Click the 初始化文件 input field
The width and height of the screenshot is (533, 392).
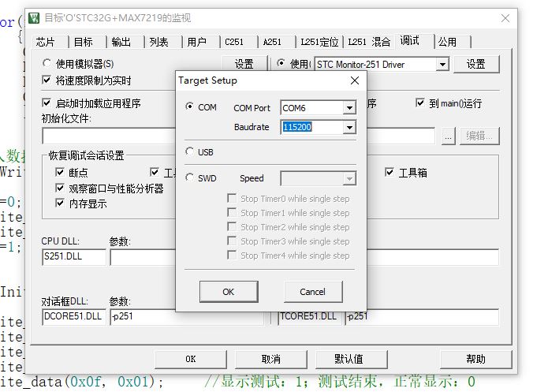coord(109,136)
